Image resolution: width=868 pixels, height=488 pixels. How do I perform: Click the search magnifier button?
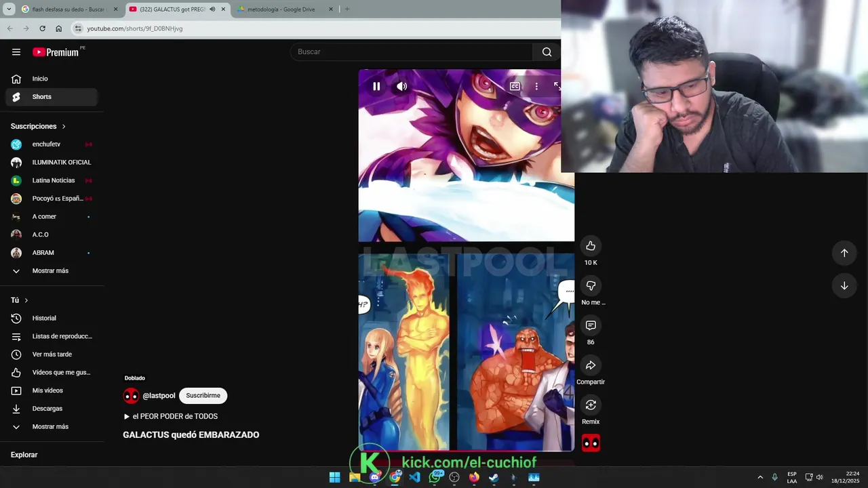pyautogui.click(x=547, y=52)
